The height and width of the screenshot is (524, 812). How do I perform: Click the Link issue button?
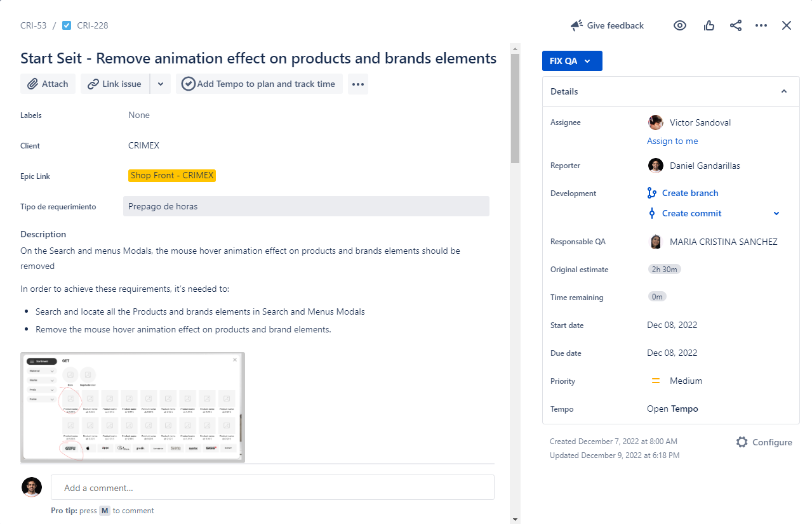coord(115,84)
